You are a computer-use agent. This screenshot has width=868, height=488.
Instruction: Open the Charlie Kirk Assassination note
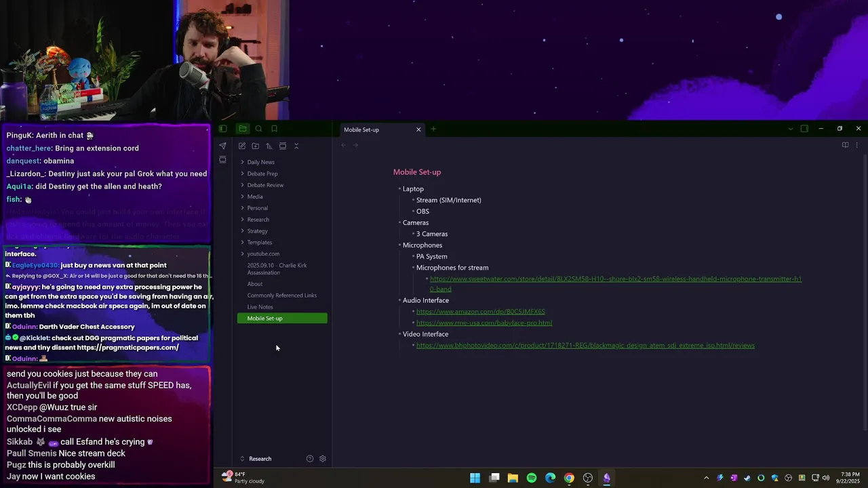tap(282, 269)
